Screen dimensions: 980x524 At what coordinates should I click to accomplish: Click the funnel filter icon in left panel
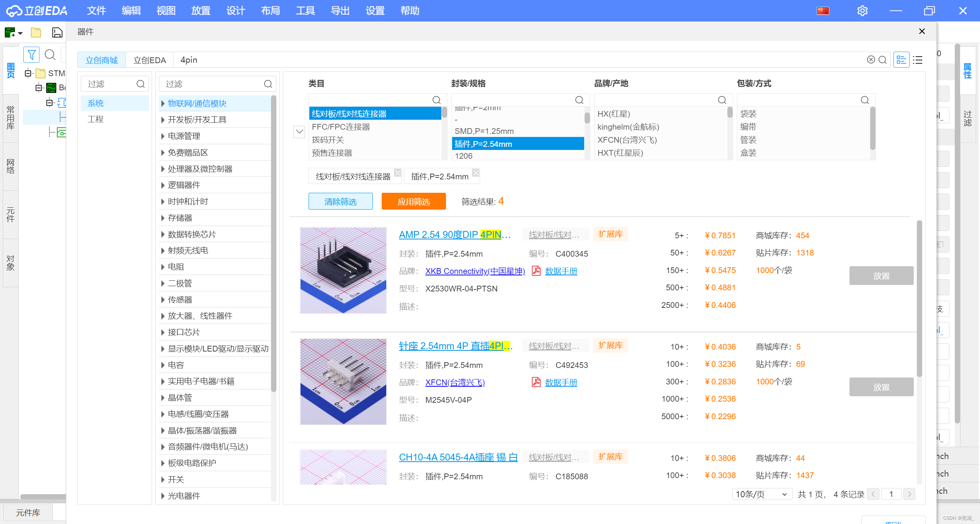[31, 55]
